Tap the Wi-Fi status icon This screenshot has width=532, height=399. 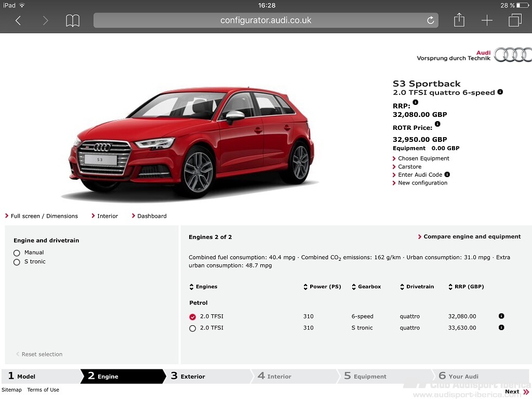[22, 5]
